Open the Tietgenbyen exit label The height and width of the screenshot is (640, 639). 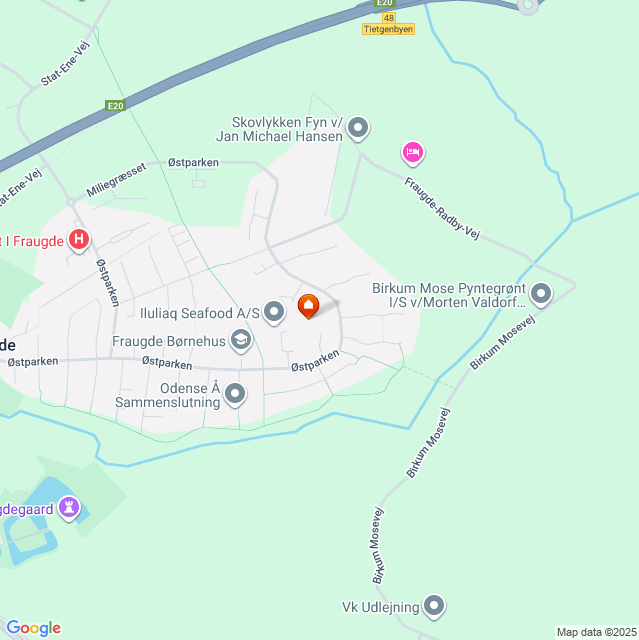(388, 29)
